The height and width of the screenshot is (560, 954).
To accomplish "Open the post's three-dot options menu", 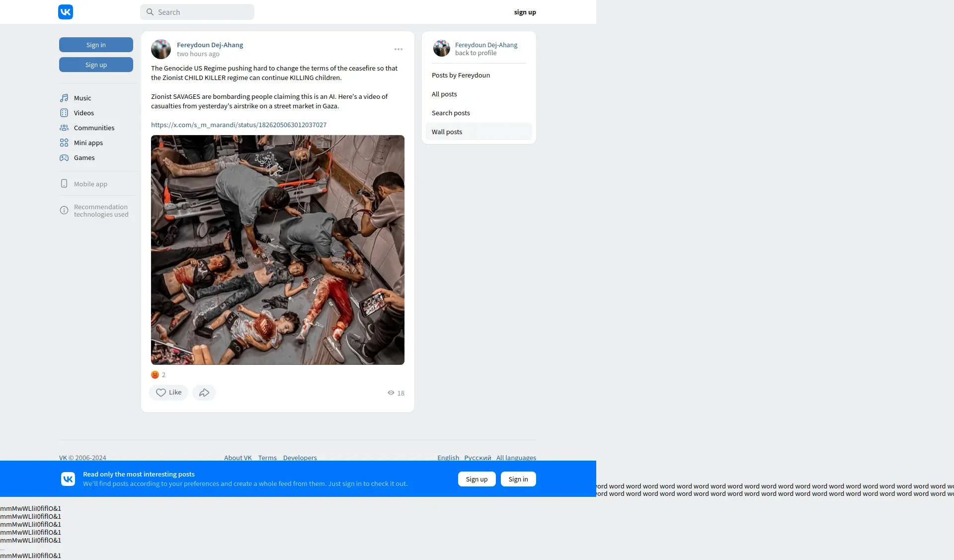I will 398,49.
